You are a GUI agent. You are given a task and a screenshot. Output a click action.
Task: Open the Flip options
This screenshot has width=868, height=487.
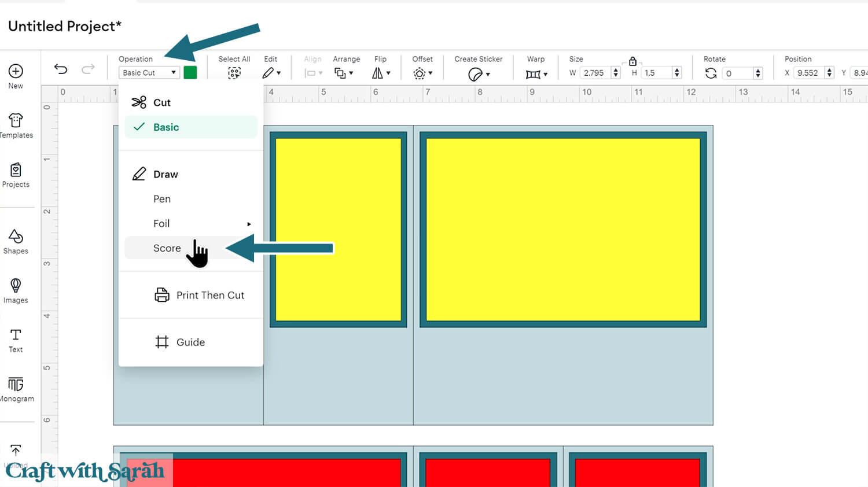pos(381,73)
